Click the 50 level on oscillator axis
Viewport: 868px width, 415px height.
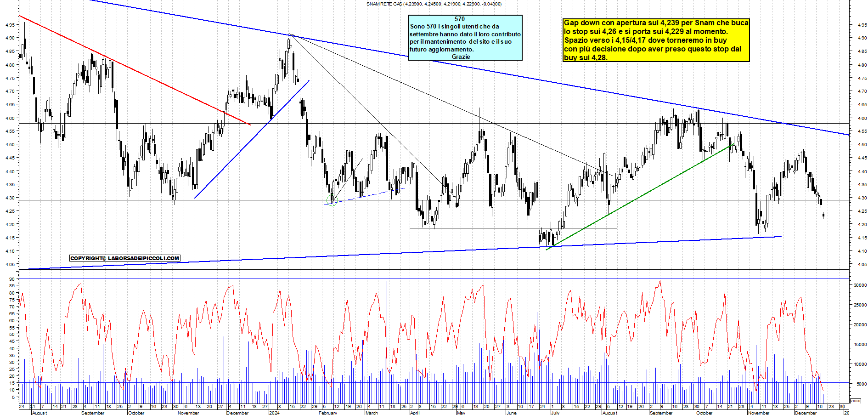click(12, 334)
